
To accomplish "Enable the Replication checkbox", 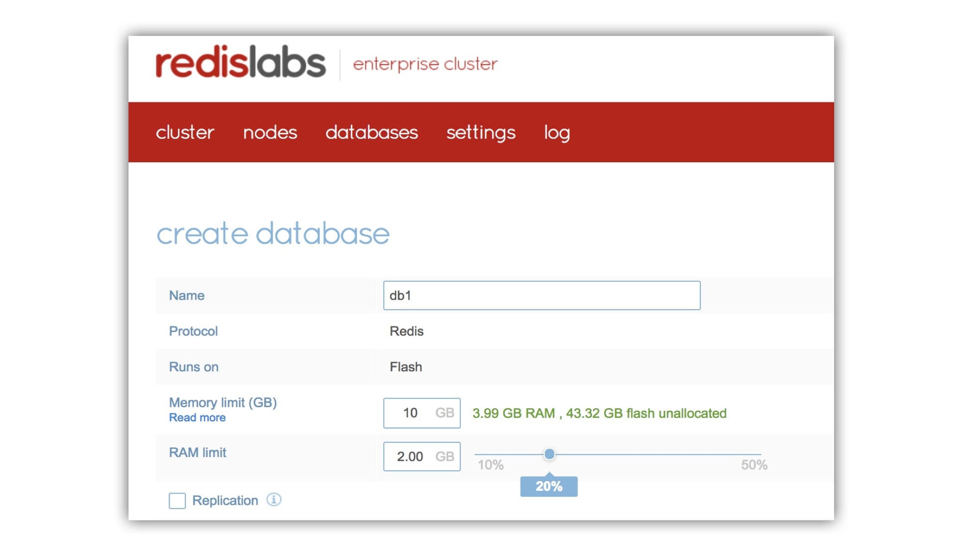I will (x=177, y=500).
